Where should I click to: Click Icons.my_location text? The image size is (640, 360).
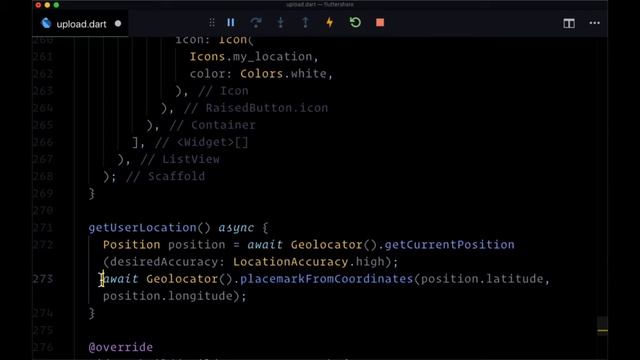click(251, 56)
